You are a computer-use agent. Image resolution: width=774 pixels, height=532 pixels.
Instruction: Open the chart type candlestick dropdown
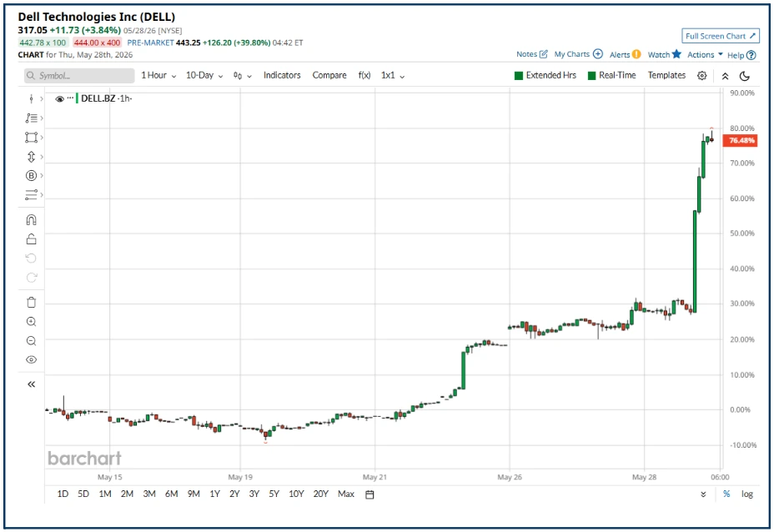(243, 76)
